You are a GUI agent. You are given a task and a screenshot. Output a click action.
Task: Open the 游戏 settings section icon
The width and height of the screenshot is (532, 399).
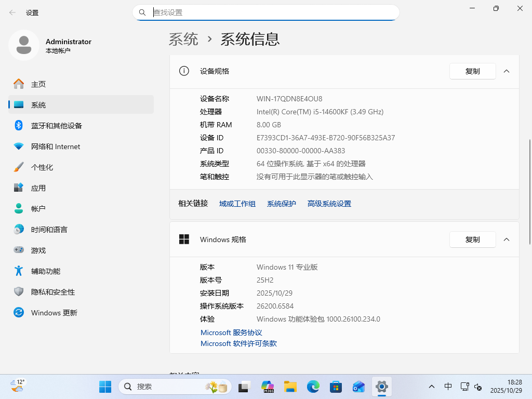click(x=18, y=250)
